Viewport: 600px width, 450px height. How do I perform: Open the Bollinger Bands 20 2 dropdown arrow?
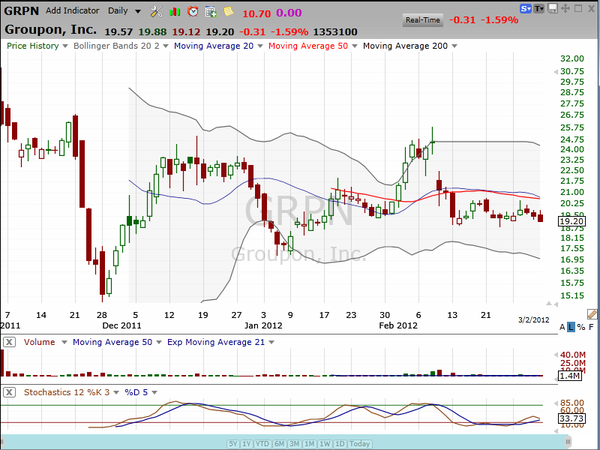coord(166,46)
